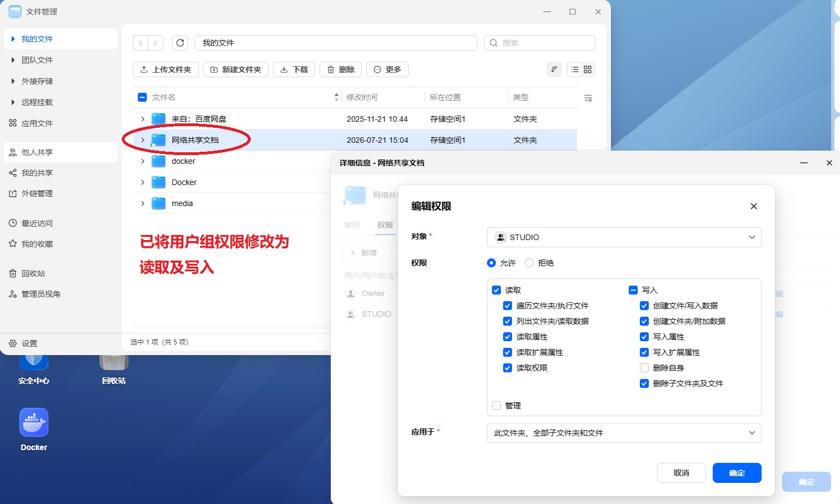This screenshot has height=504, width=840.
Task: Uncheck 删除子文件夹及文件 checkbox
Action: tap(644, 383)
